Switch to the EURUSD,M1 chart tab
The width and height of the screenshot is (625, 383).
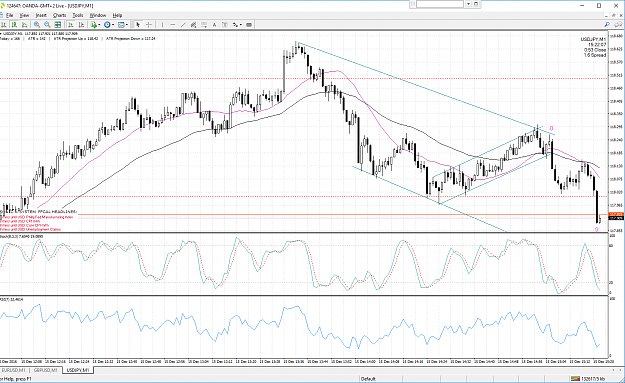pyautogui.click(x=13, y=370)
